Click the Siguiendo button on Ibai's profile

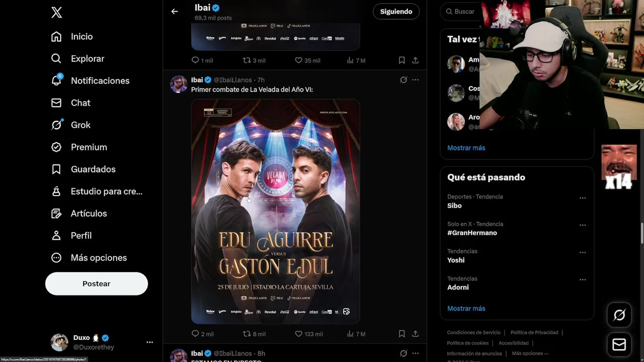[x=396, y=12]
